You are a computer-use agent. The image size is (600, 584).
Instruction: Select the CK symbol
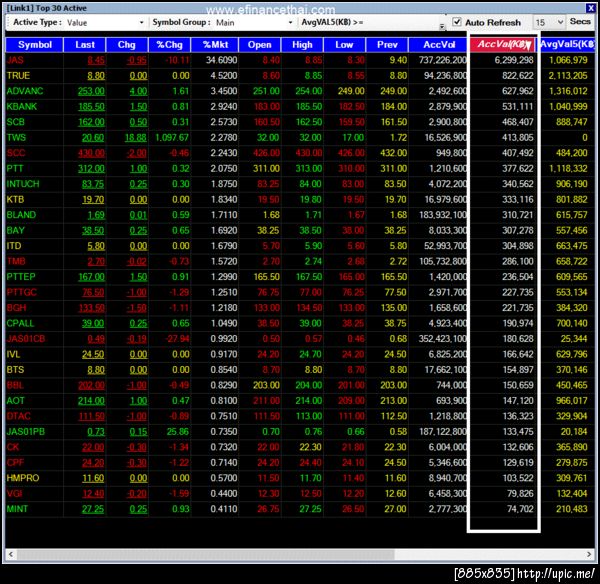[13, 447]
